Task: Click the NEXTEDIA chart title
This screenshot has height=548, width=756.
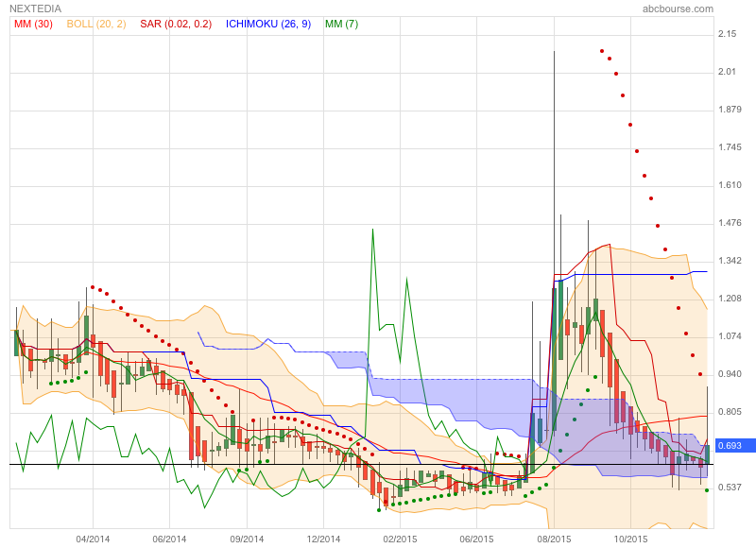Action: point(35,9)
